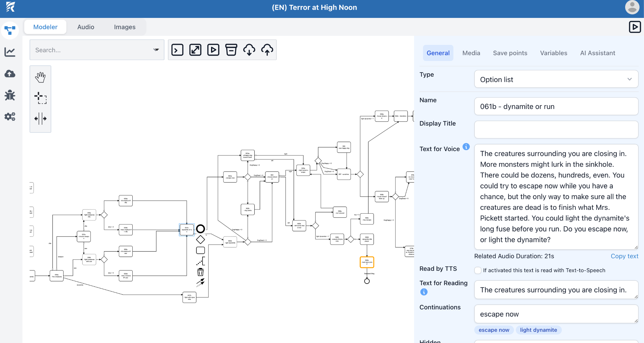Click the Text for Reading textarea
Viewport: 644px width, 343px height.
click(x=556, y=290)
